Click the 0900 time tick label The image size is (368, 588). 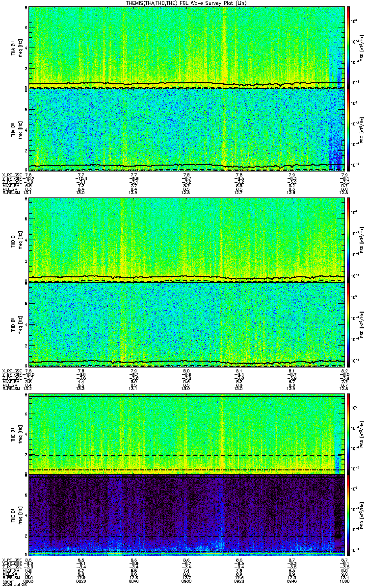(x=186, y=582)
